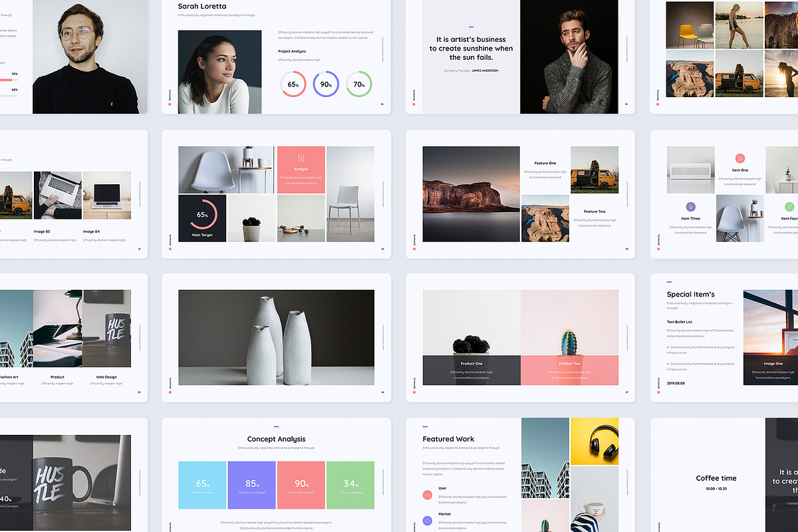Click the User label in Featured Work
This screenshot has height=532, width=798.
tap(442, 489)
